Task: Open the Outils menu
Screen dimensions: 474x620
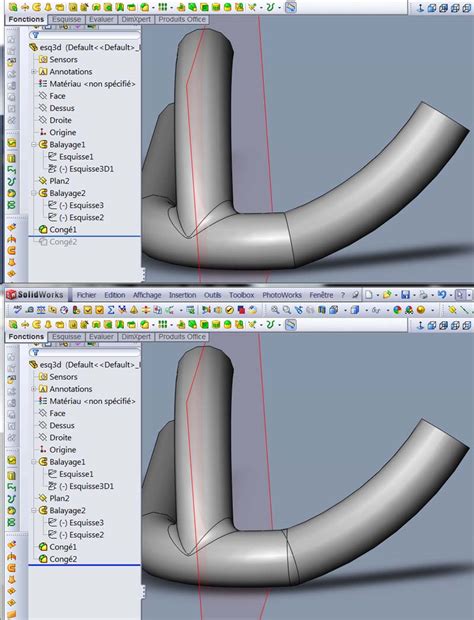Action: [x=212, y=295]
